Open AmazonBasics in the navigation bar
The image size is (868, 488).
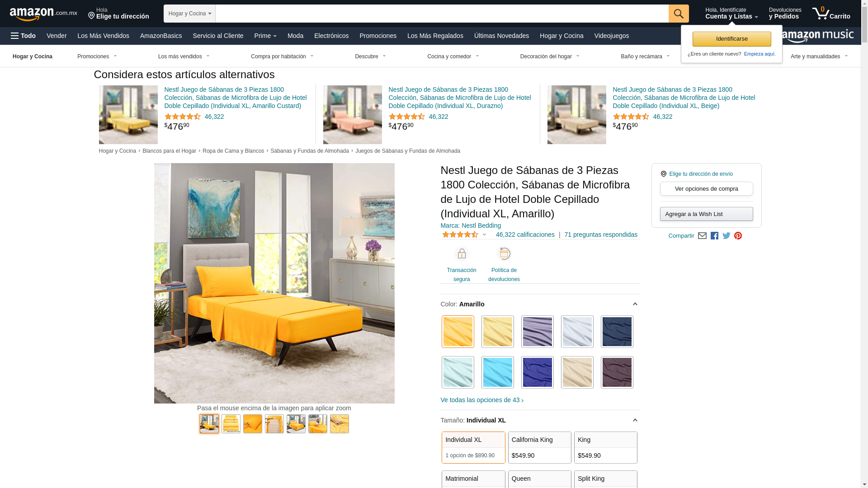click(161, 36)
